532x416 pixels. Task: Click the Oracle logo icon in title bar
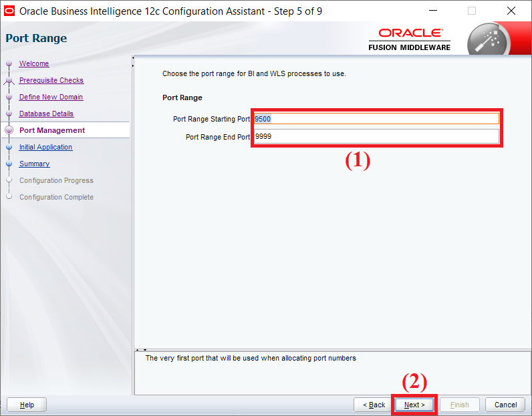point(9,11)
